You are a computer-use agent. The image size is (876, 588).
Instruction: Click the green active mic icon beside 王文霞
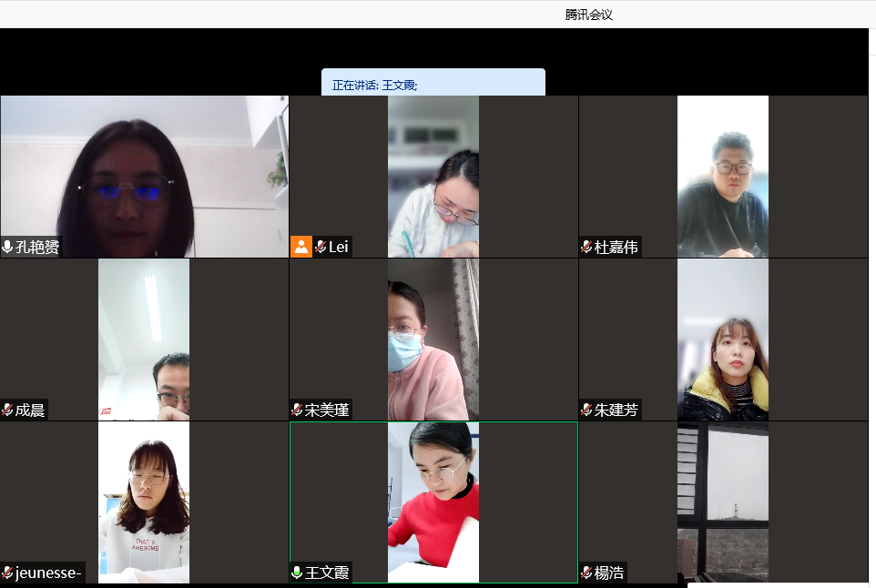[x=298, y=573]
